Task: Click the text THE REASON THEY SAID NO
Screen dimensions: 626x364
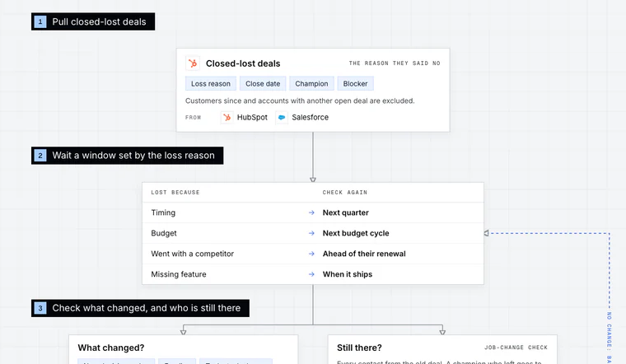Action: pyautogui.click(x=395, y=63)
